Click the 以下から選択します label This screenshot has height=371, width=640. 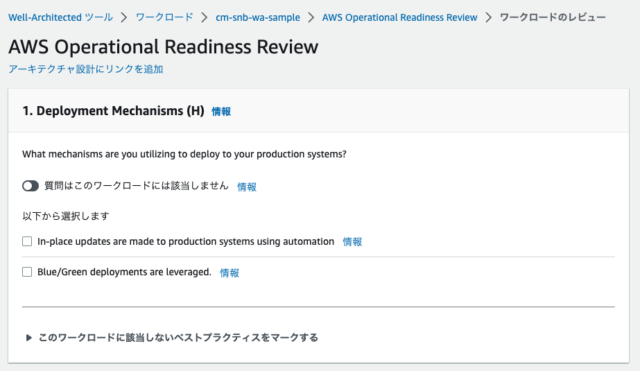click(x=66, y=216)
